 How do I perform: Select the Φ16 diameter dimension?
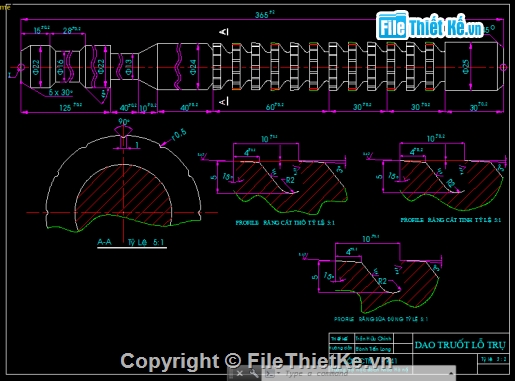click(60, 67)
